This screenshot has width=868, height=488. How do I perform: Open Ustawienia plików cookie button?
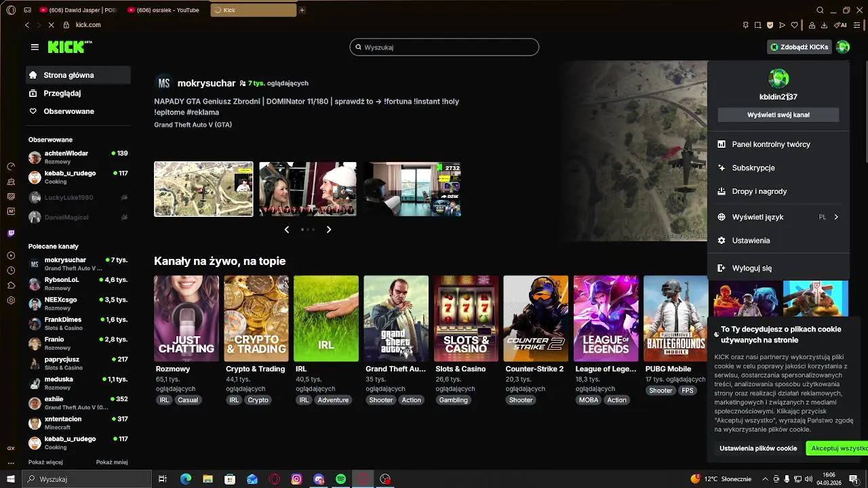758,449
